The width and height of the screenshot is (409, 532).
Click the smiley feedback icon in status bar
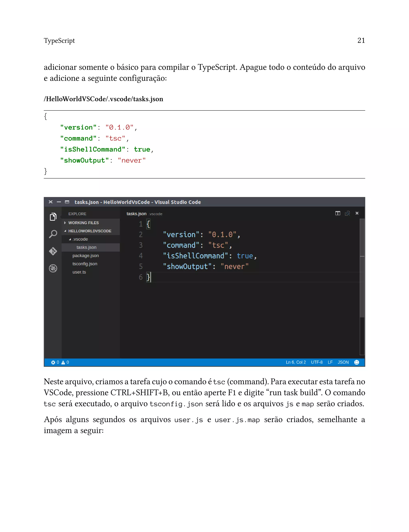pos(357,362)
